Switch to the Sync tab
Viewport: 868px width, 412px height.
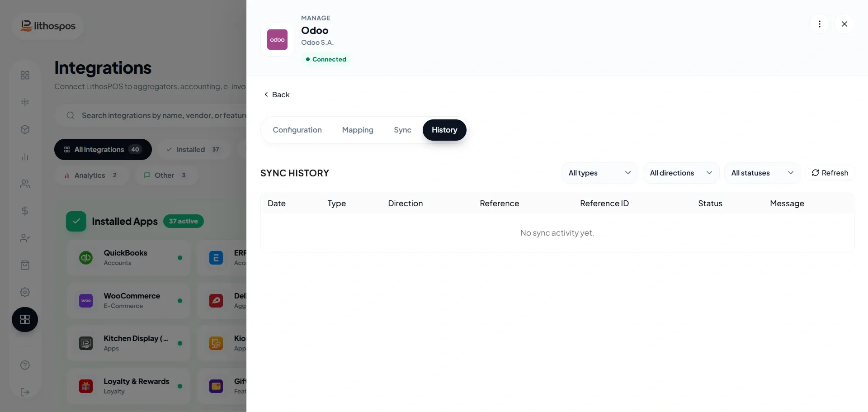point(402,130)
